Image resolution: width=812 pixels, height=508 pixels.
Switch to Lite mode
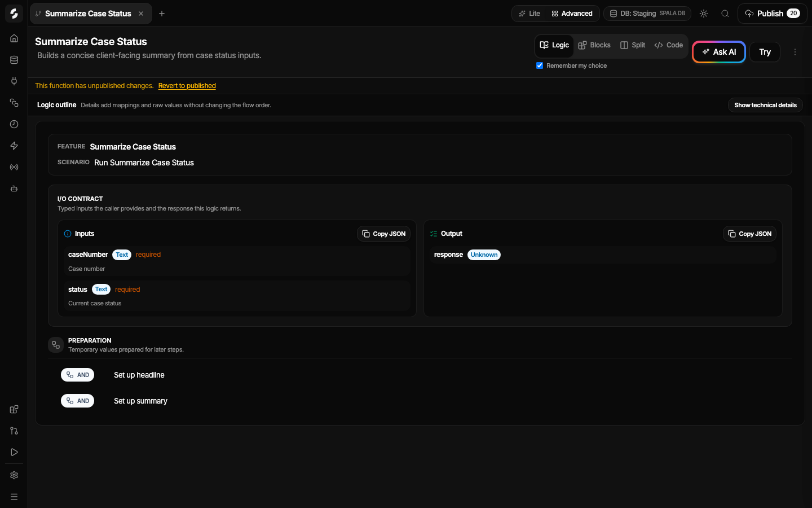click(529, 14)
